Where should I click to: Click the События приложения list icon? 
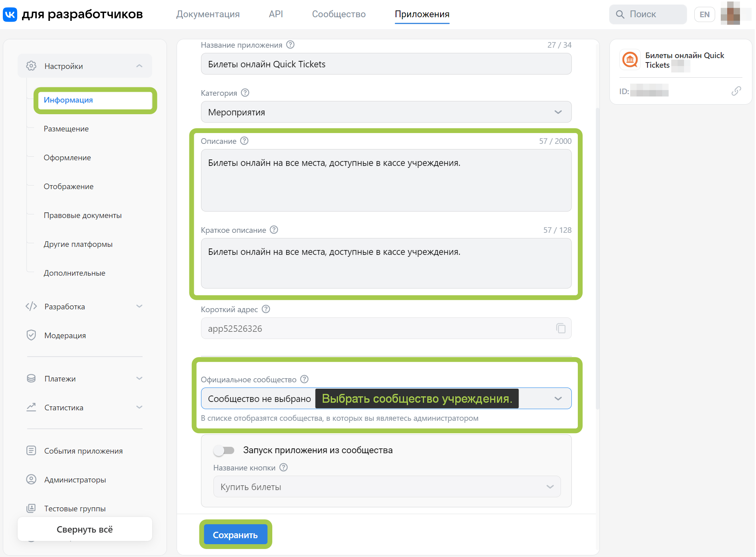tap(31, 450)
